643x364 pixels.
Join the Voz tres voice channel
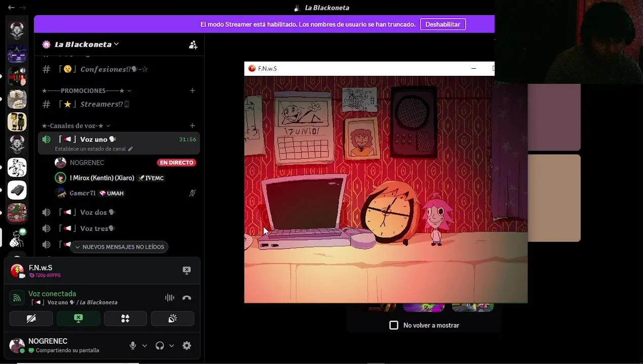pyautogui.click(x=119, y=229)
